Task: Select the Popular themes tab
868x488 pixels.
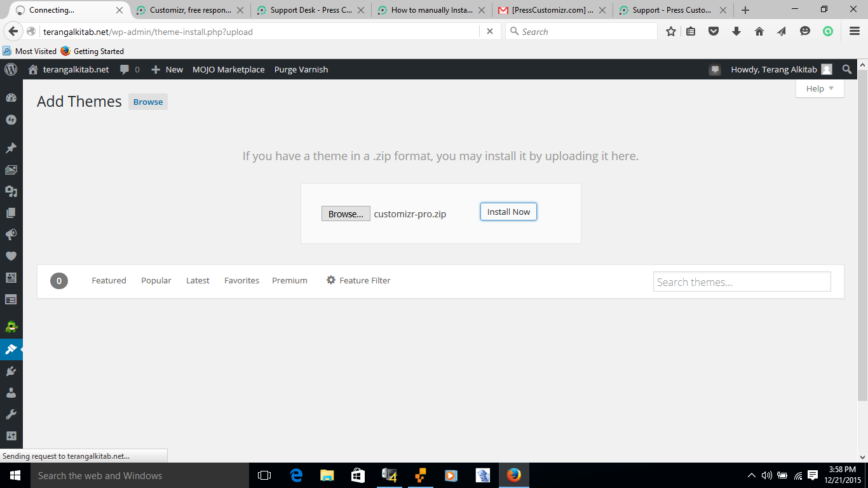Action: tap(156, 280)
